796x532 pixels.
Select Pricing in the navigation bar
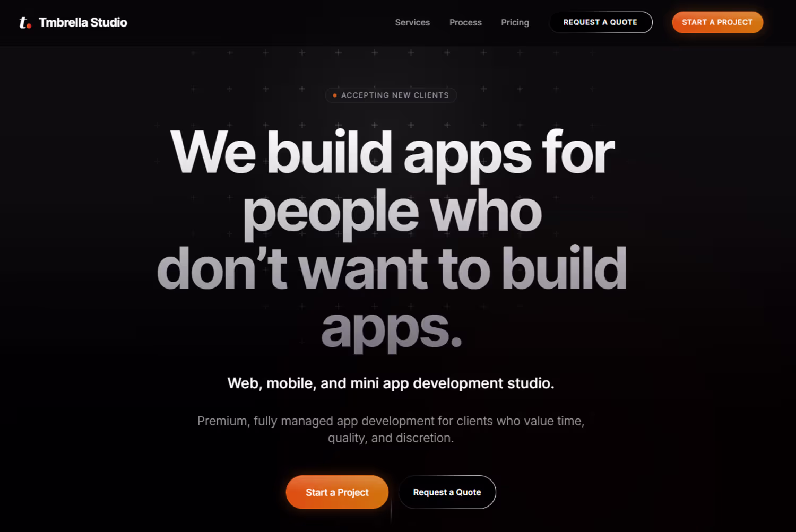coord(515,22)
